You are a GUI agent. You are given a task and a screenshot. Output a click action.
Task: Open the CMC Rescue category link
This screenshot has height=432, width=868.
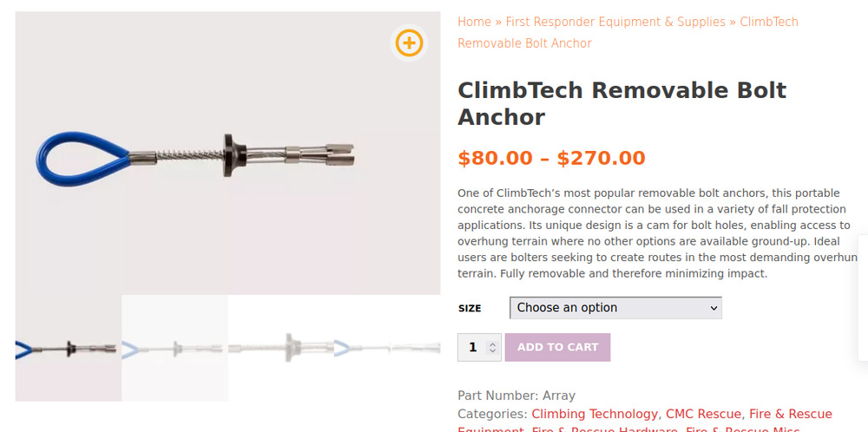coord(703,414)
